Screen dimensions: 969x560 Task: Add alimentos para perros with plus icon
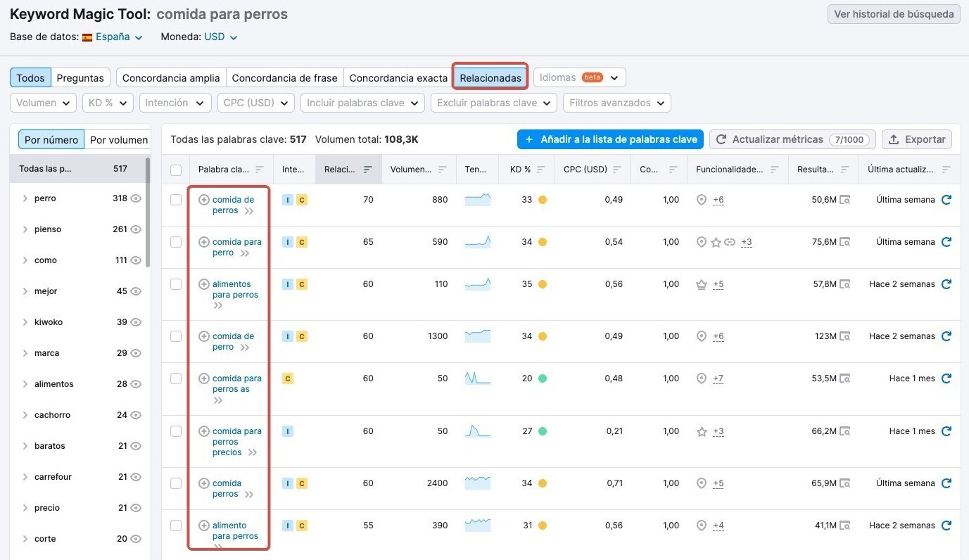204,284
